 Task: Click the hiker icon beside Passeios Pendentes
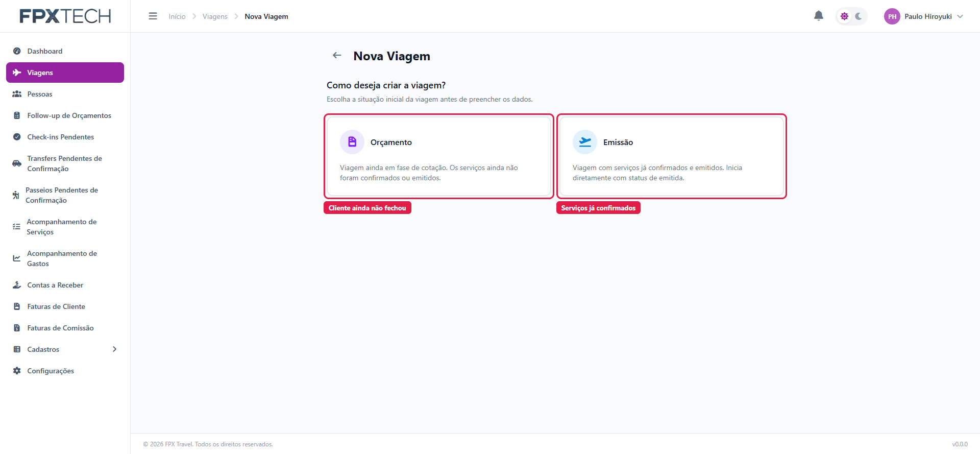coord(16,195)
